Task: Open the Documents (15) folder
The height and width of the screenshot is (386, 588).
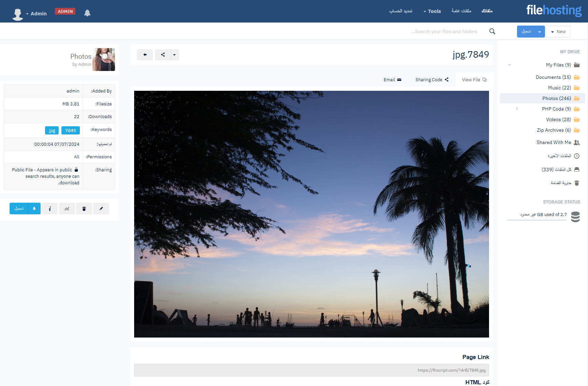Action: pos(553,77)
